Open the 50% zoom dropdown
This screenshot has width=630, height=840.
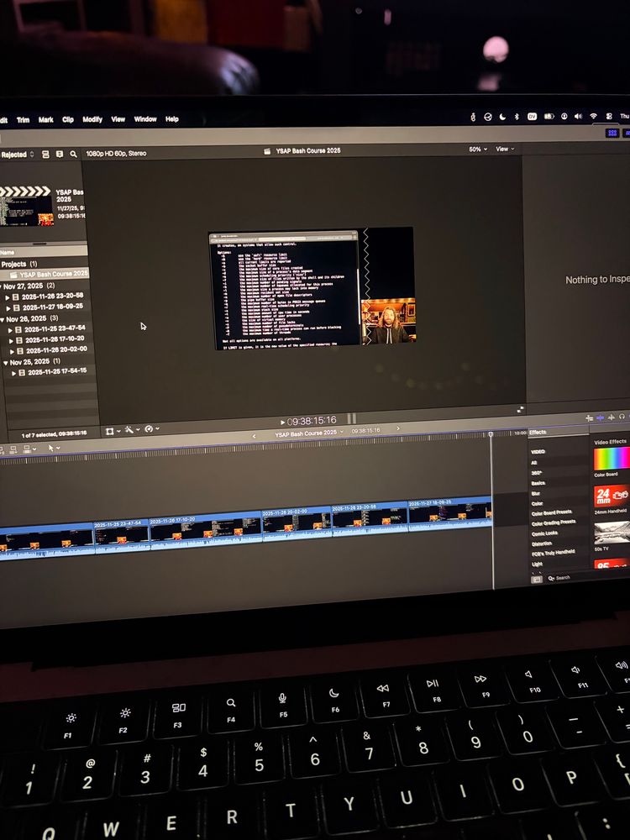tap(478, 150)
